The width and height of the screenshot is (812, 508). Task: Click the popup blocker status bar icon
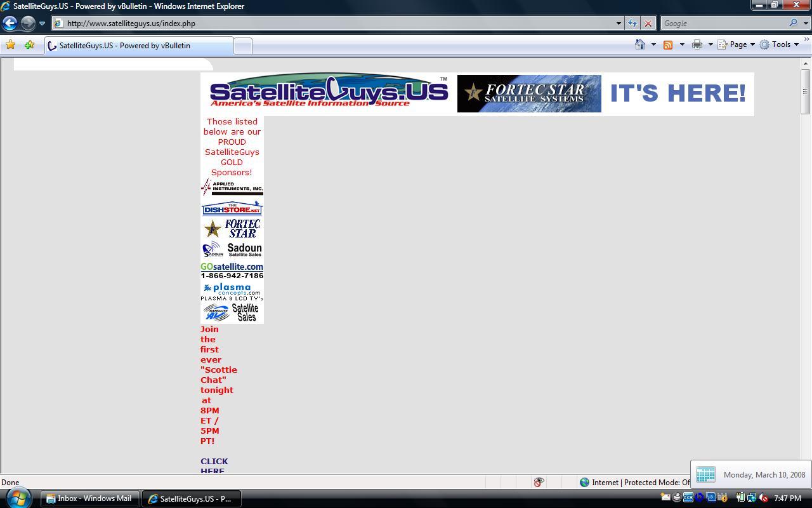[x=539, y=482]
